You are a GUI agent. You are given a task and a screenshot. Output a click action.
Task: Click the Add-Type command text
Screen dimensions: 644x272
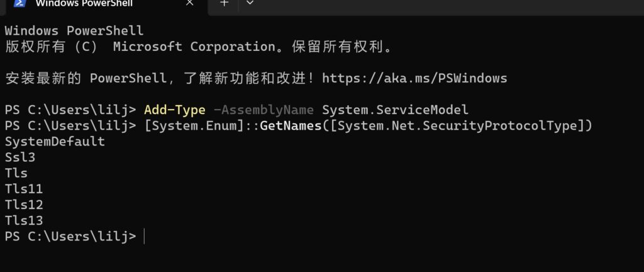point(175,110)
